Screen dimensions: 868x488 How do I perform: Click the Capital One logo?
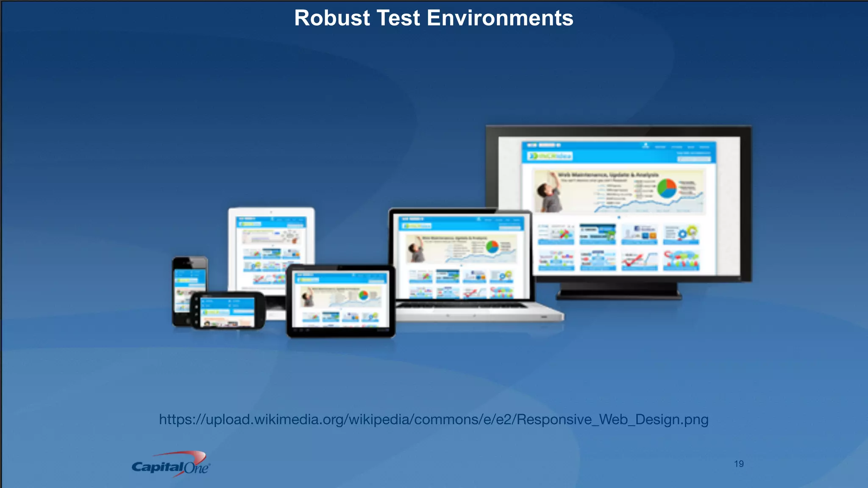171,465
